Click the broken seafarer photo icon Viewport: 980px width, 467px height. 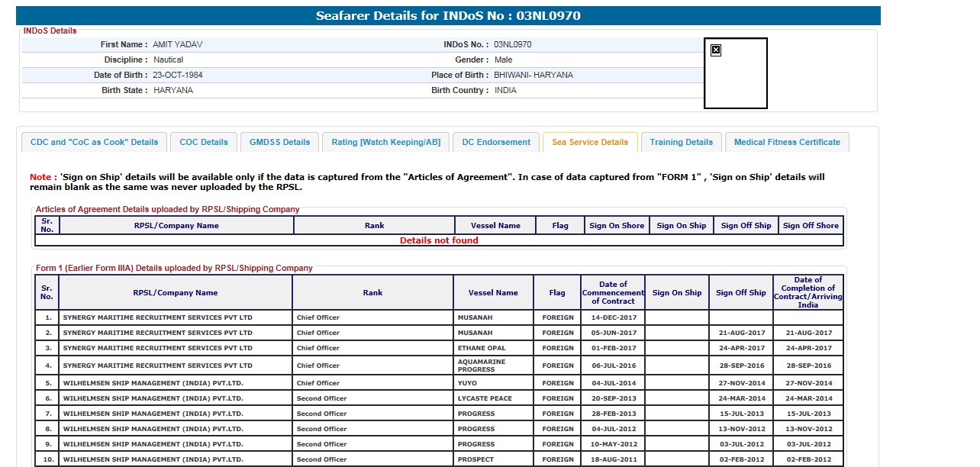[x=716, y=50]
